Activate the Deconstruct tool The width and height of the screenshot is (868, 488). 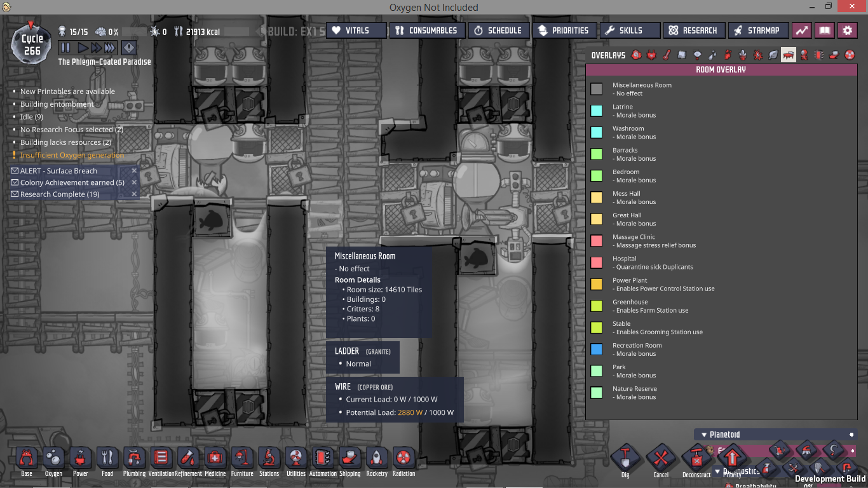point(696,459)
